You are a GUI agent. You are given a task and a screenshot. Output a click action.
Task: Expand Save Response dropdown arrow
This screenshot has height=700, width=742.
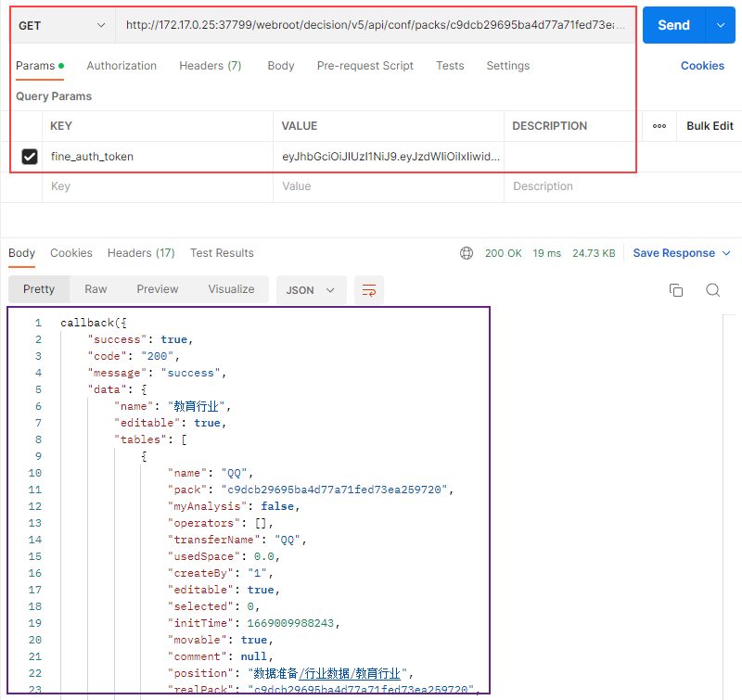[726, 253]
